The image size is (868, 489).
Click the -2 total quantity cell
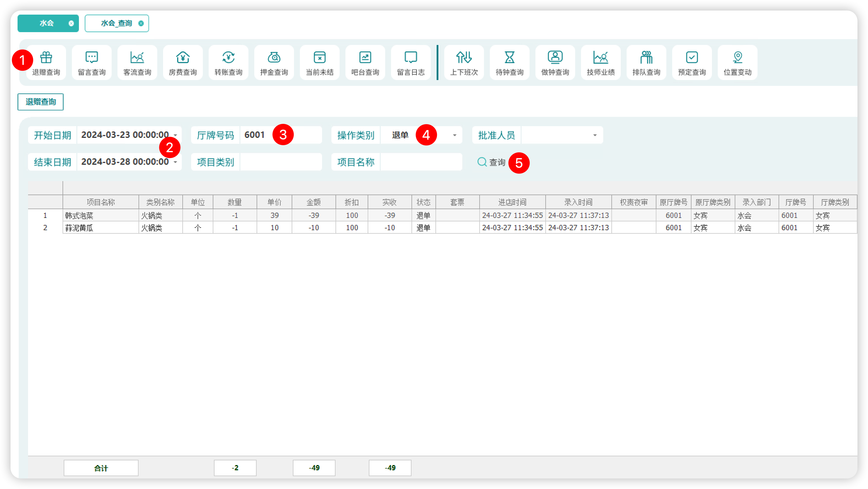pos(235,468)
